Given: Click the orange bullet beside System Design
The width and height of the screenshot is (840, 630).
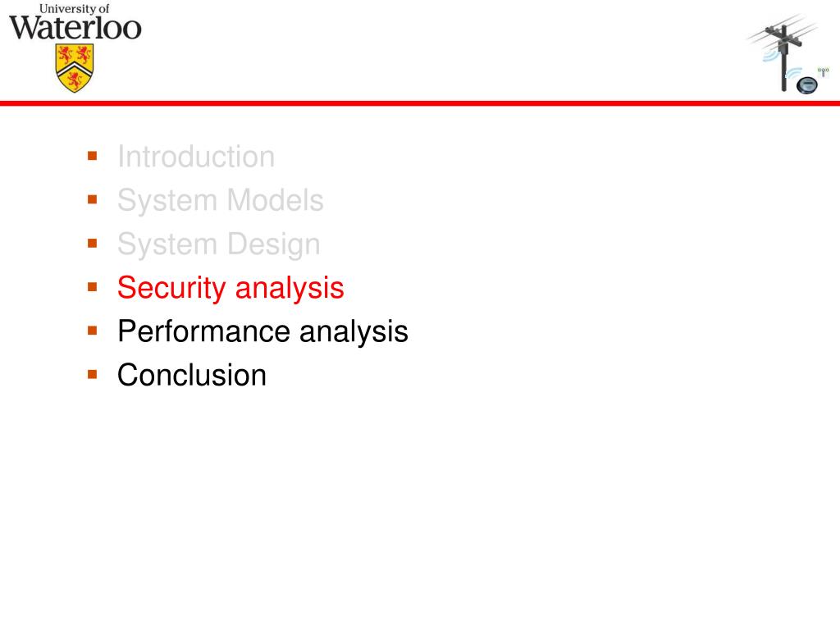Looking at the screenshot, I should [x=92, y=244].
